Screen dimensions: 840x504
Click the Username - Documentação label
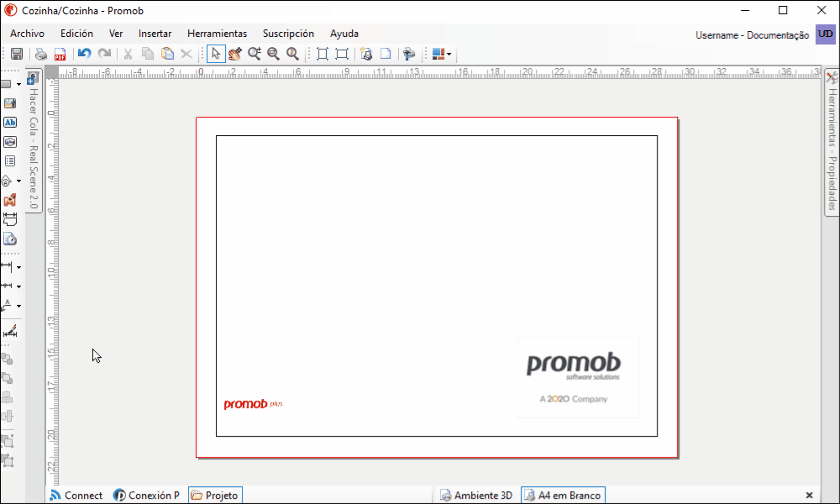(x=752, y=34)
